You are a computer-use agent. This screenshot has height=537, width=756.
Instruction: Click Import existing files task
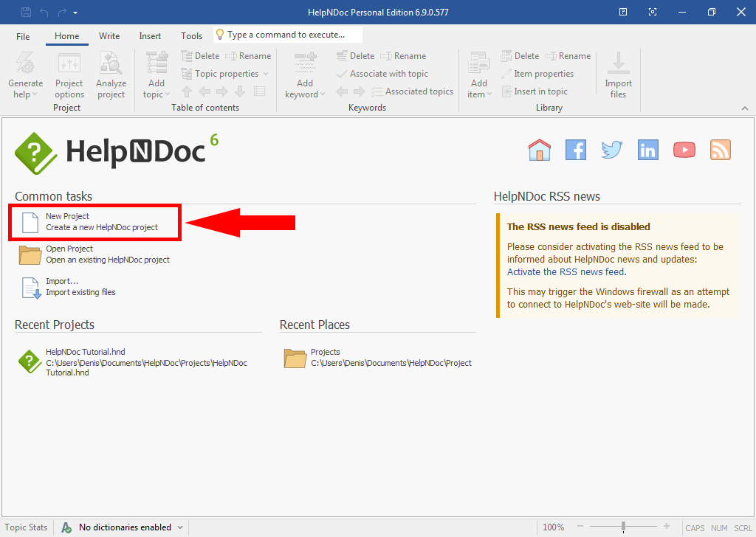click(x=67, y=287)
